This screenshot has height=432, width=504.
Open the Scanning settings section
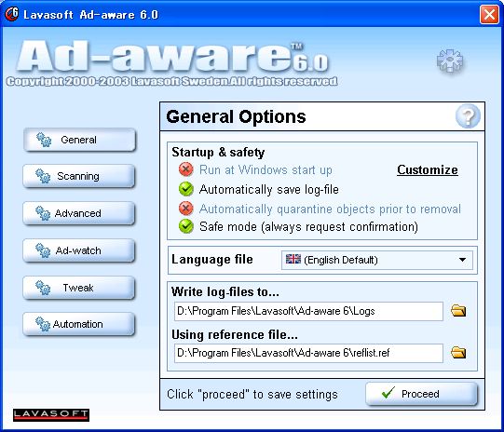[x=79, y=176]
